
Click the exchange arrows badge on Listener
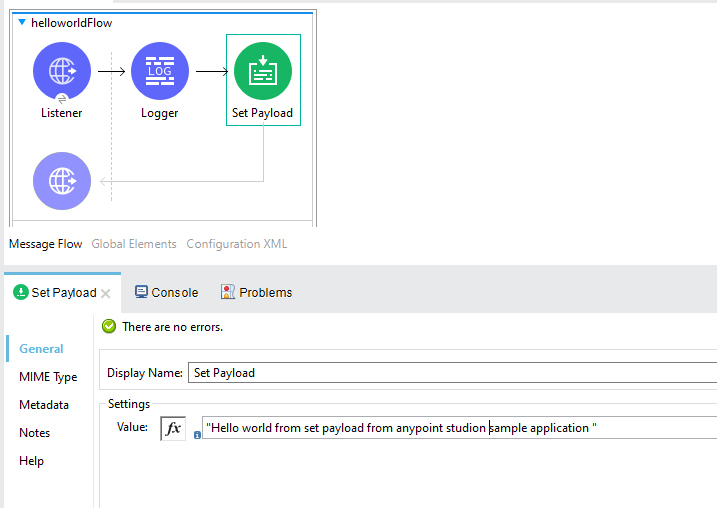(x=62, y=99)
